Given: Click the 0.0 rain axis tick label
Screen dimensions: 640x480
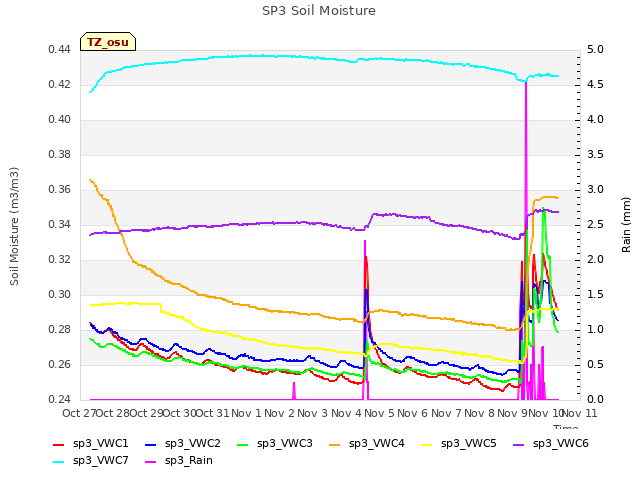Looking at the screenshot, I should point(595,400).
